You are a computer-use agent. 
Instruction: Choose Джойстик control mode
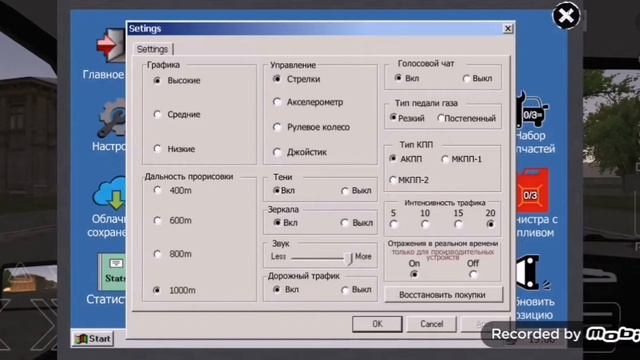277,152
